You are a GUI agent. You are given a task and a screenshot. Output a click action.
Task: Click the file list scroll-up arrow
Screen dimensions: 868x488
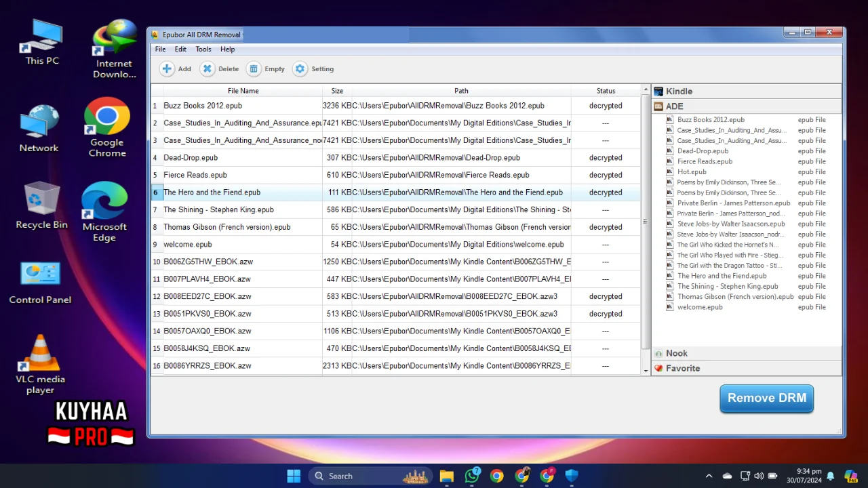[x=646, y=90]
